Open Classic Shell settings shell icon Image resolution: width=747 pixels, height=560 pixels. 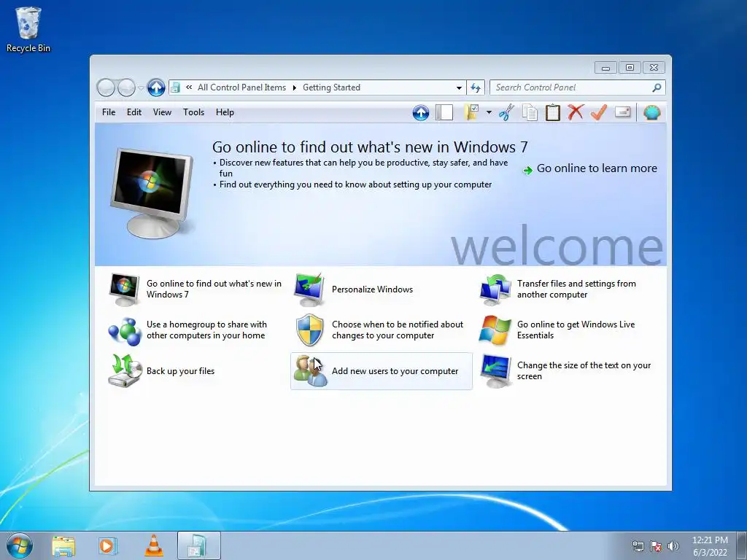(x=651, y=113)
